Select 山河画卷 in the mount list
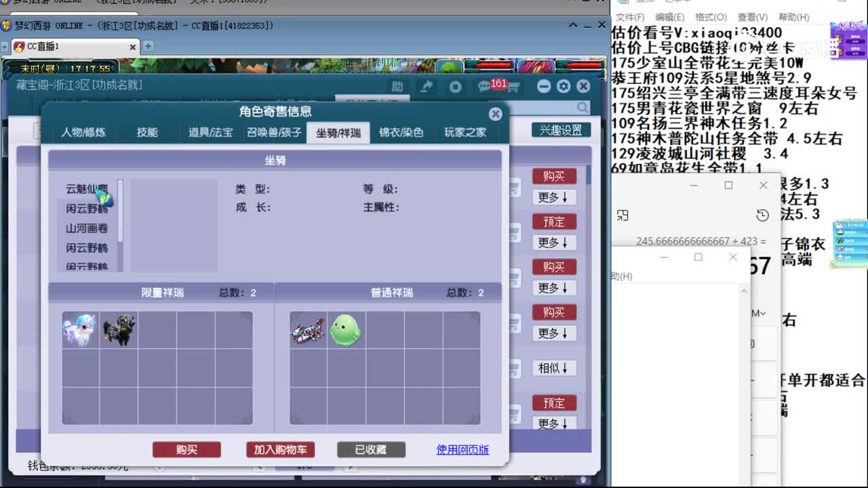Viewport: 868px width, 488px height. tap(87, 228)
